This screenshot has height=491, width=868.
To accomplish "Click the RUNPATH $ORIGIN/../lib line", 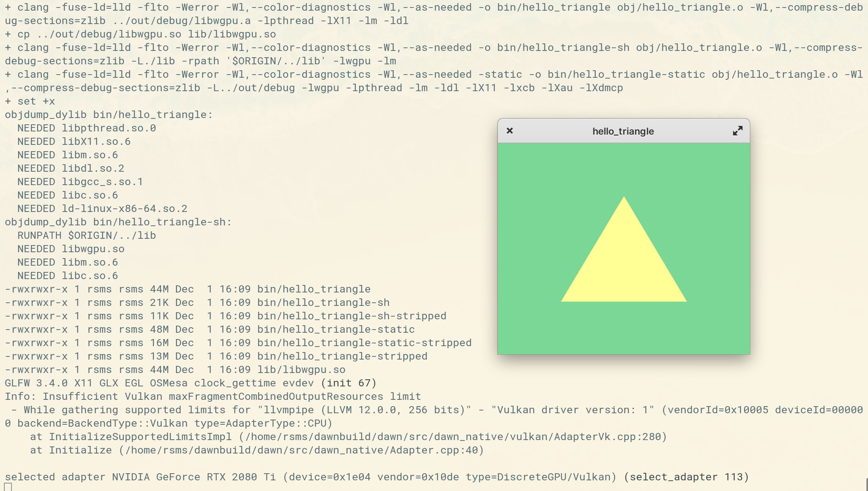I will tap(86, 235).
